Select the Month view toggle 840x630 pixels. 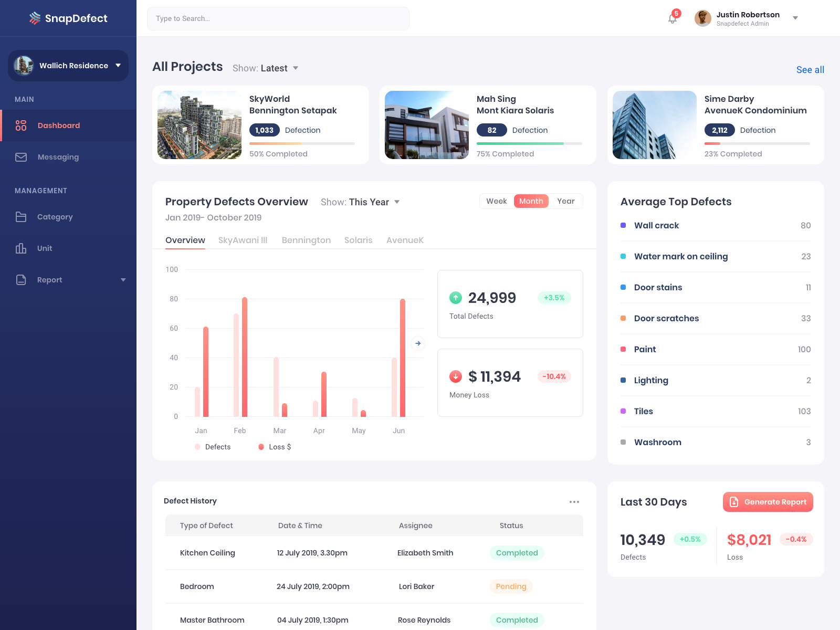[x=531, y=201]
